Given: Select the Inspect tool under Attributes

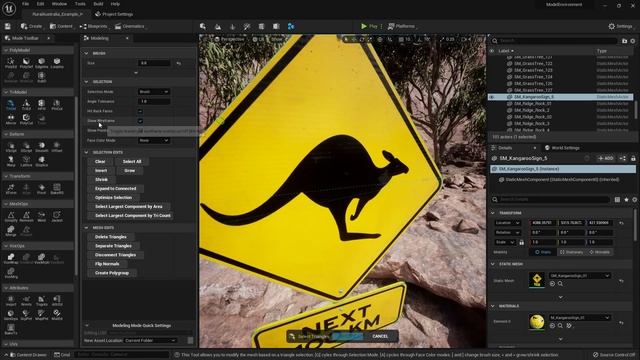Looking at the screenshot, I should click(11, 301).
